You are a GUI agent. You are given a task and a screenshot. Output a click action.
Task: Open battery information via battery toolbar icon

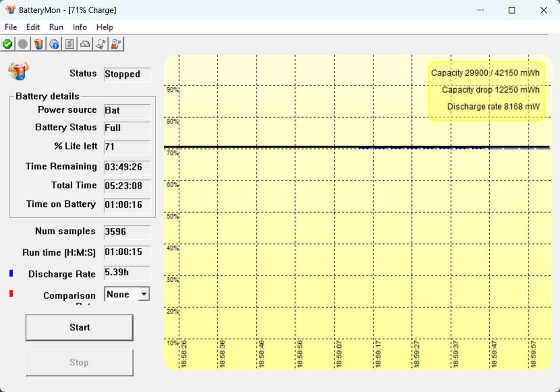coord(38,44)
